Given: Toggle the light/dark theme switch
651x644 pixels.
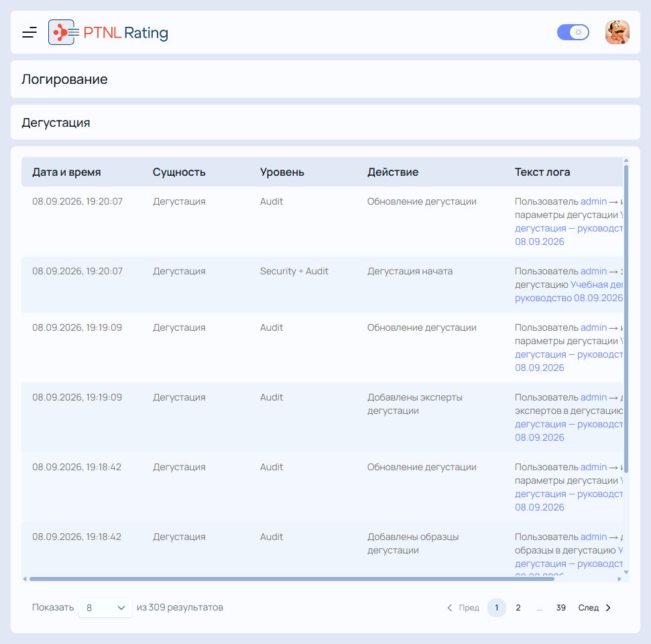Looking at the screenshot, I should pyautogui.click(x=573, y=32).
